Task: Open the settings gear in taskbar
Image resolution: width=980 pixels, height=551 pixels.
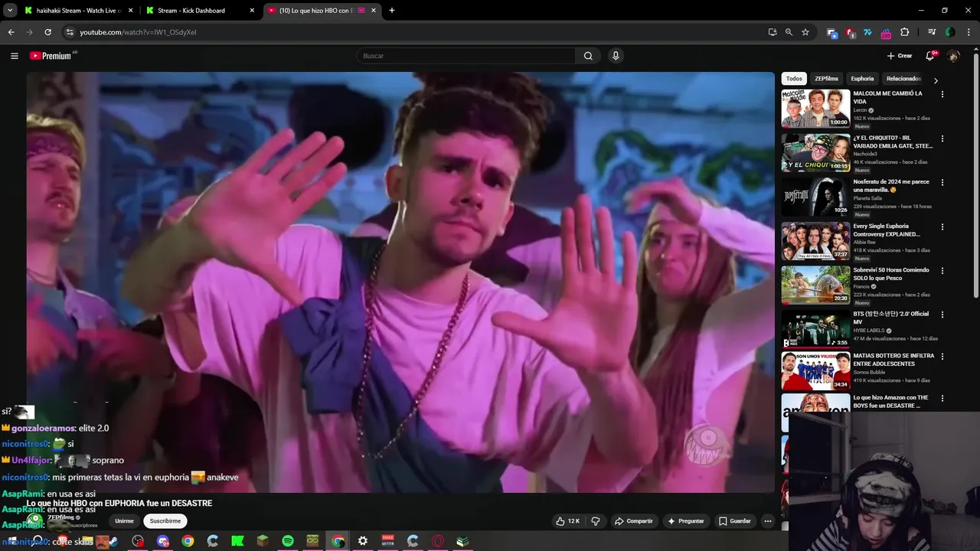Action: pos(363,541)
